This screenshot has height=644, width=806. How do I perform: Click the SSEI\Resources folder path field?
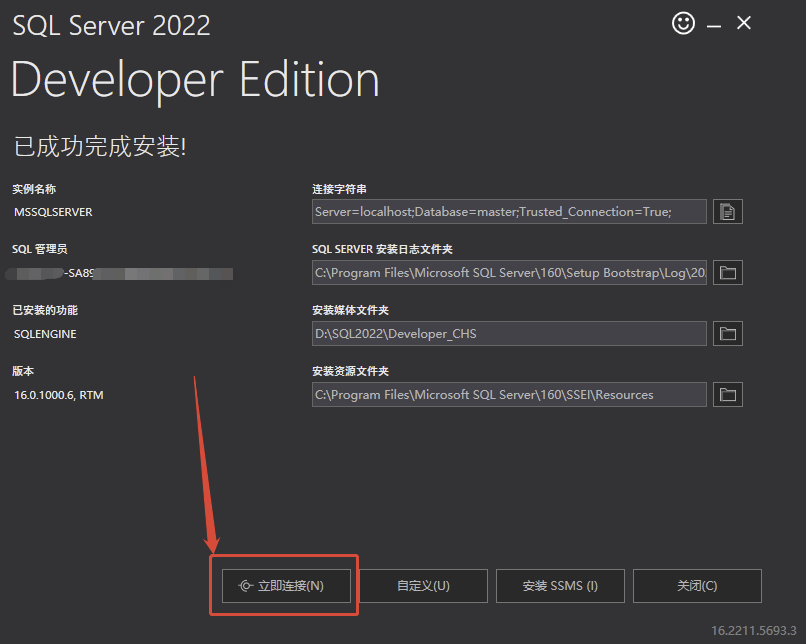509,395
